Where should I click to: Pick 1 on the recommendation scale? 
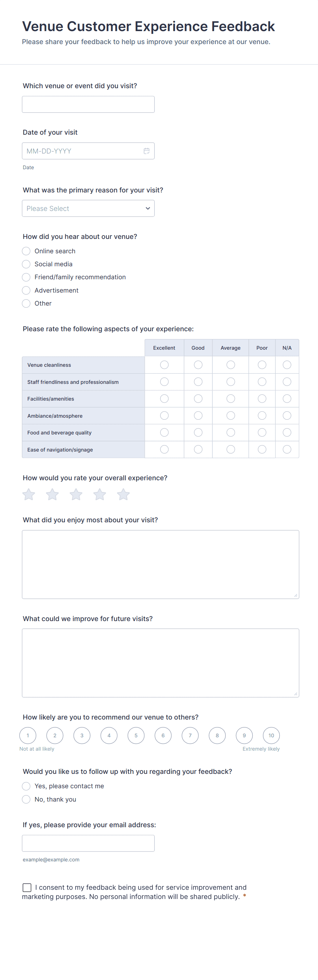(28, 735)
